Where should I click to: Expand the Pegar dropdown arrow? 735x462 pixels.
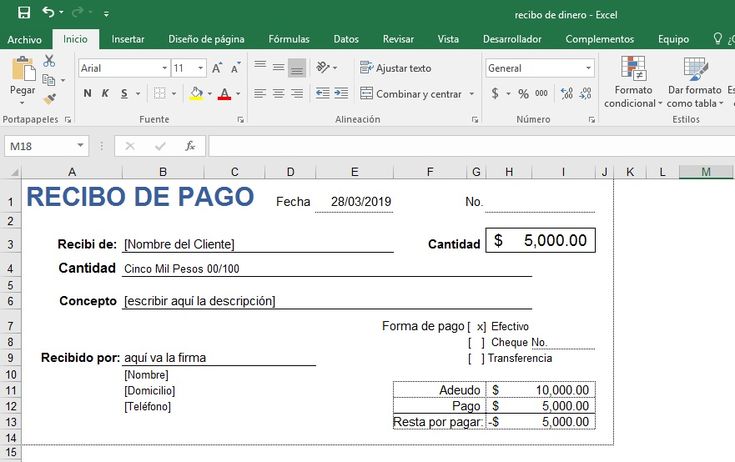[x=22, y=103]
